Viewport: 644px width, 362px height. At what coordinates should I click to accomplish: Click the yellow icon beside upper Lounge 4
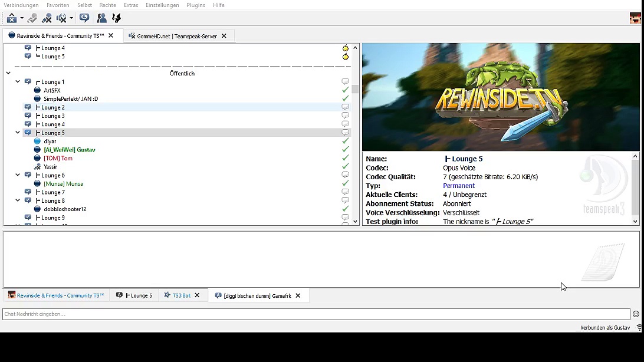(346, 48)
